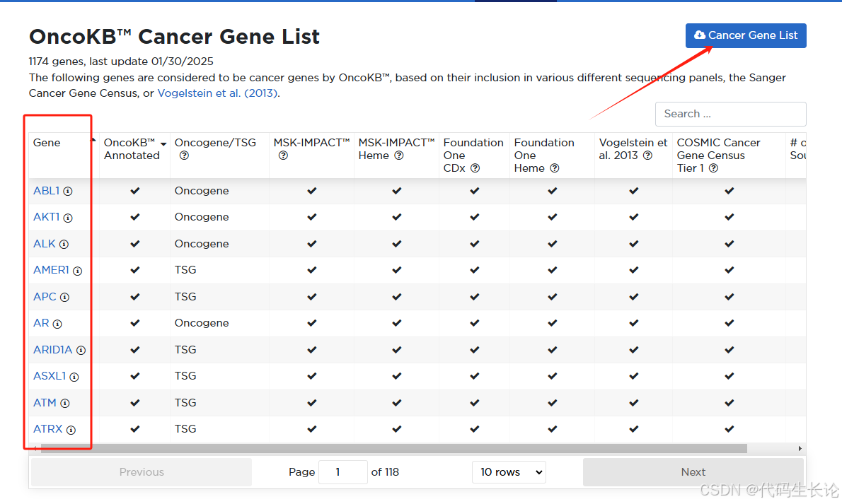
Task: Click the info icon next to ATM
Action: point(65,403)
